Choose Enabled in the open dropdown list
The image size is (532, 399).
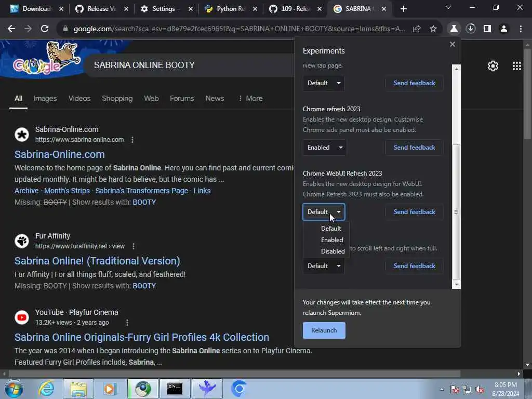332,240
